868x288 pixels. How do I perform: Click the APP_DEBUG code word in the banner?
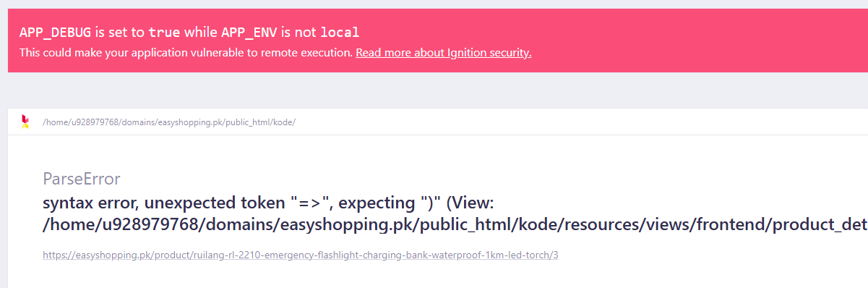(55, 33)
